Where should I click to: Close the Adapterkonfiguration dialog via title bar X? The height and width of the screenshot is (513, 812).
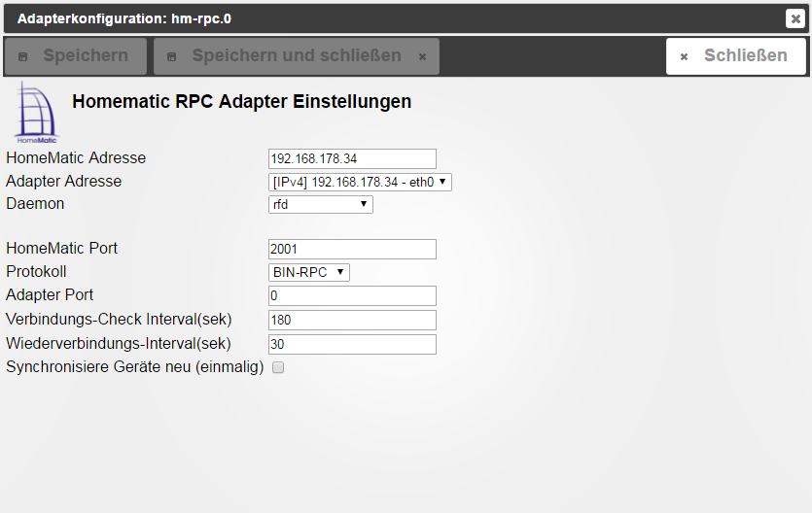pos(794,18)
